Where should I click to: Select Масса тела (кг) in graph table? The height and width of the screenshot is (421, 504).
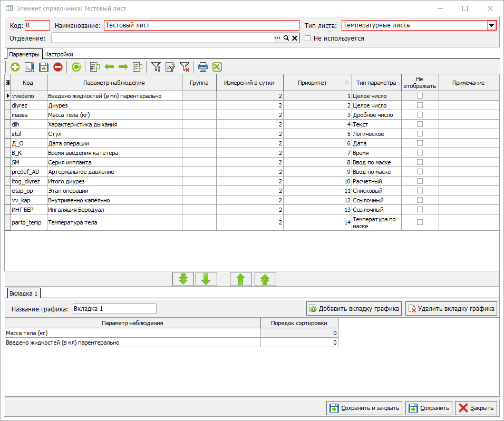pyautogui.click(x=133, y=333)
